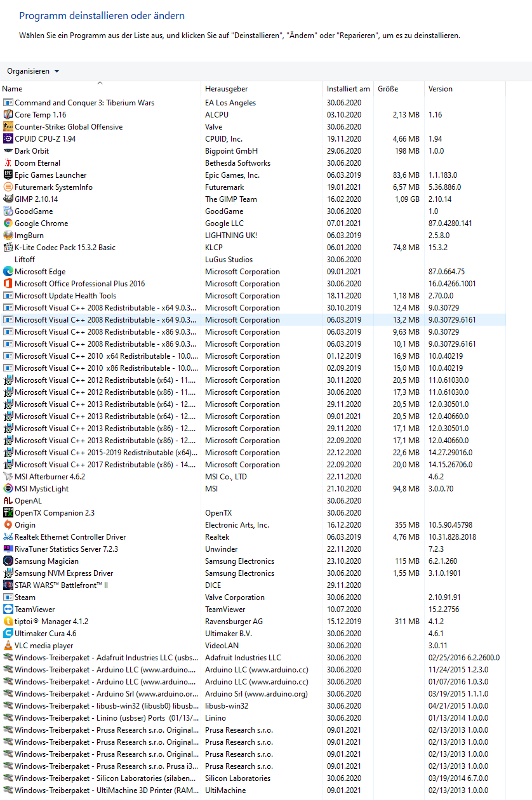Open the Organisieren dropdown menu
Screen dimensions: 532x800
[33, 71]
